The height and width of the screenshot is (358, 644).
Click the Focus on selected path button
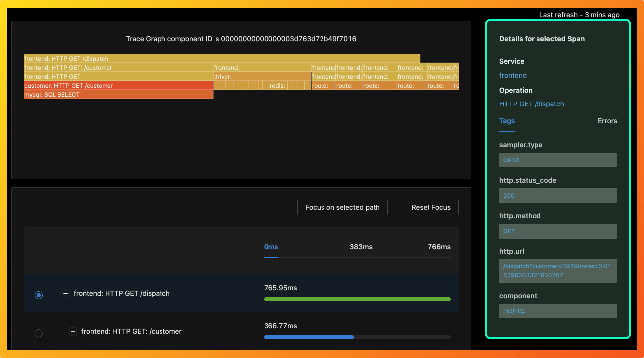[342, 207]
